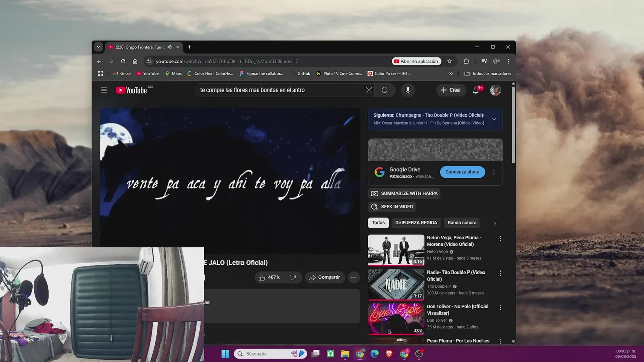
Task: Mute the tab via speaker icon
Action: coord(169,47)
